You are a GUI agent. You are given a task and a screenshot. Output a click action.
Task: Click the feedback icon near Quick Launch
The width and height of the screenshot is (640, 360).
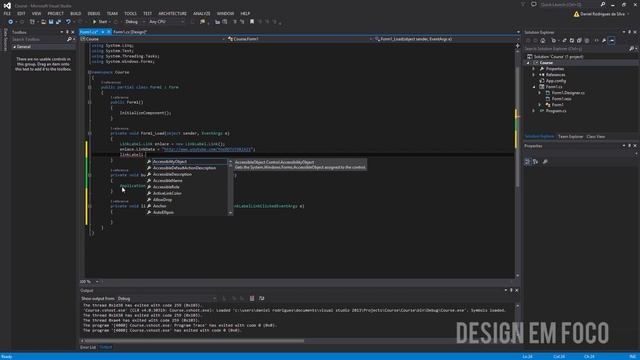533,4
